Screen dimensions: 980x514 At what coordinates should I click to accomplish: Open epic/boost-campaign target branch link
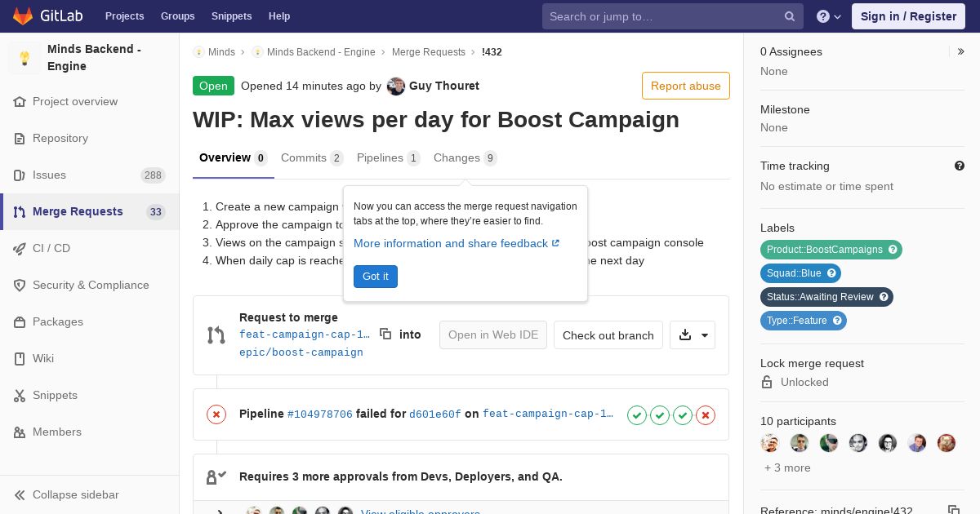[x=301, y=352]
